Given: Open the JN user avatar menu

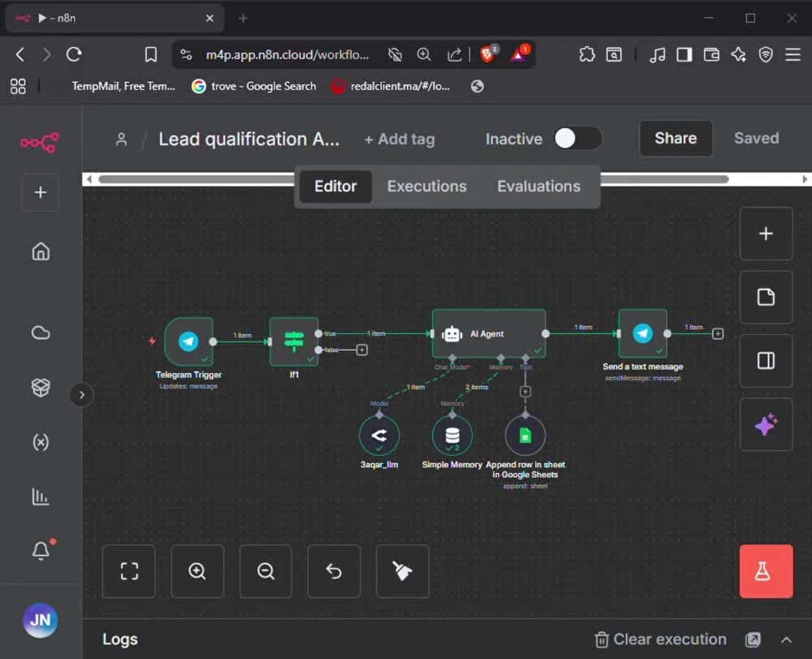Looking at the screenshot, I should 41,620.
